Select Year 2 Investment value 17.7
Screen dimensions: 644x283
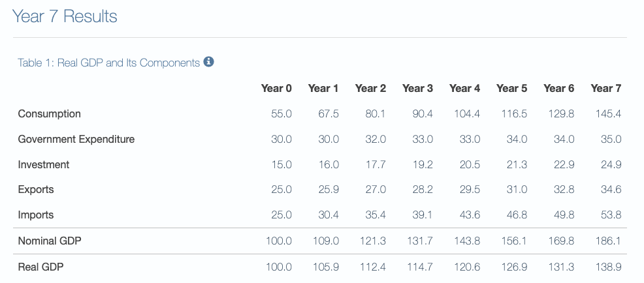point(376,164)
